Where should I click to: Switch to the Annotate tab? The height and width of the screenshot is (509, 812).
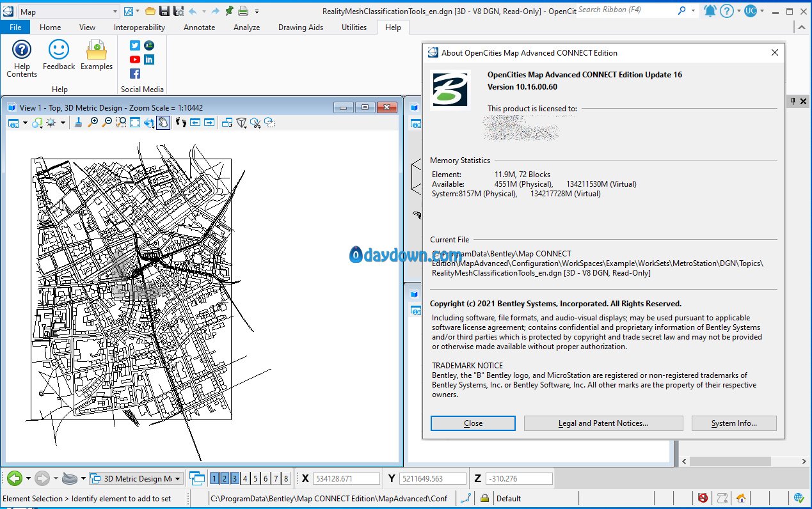click(200, 27)
